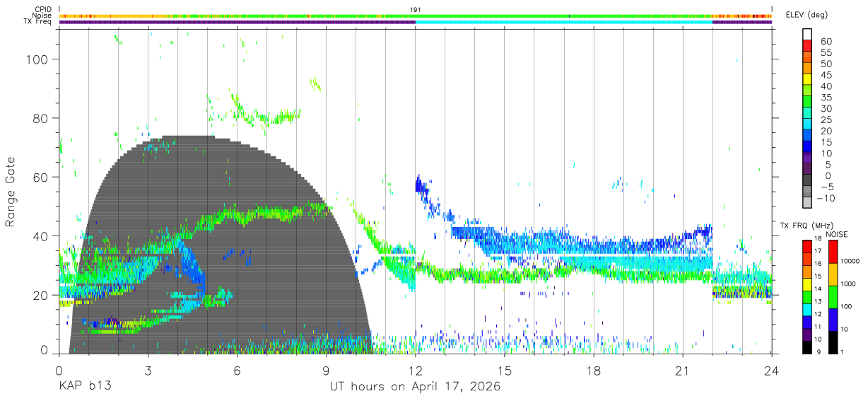Click the 25 label on elevation colorbar

pyautogui.click(x=826, y=120)
